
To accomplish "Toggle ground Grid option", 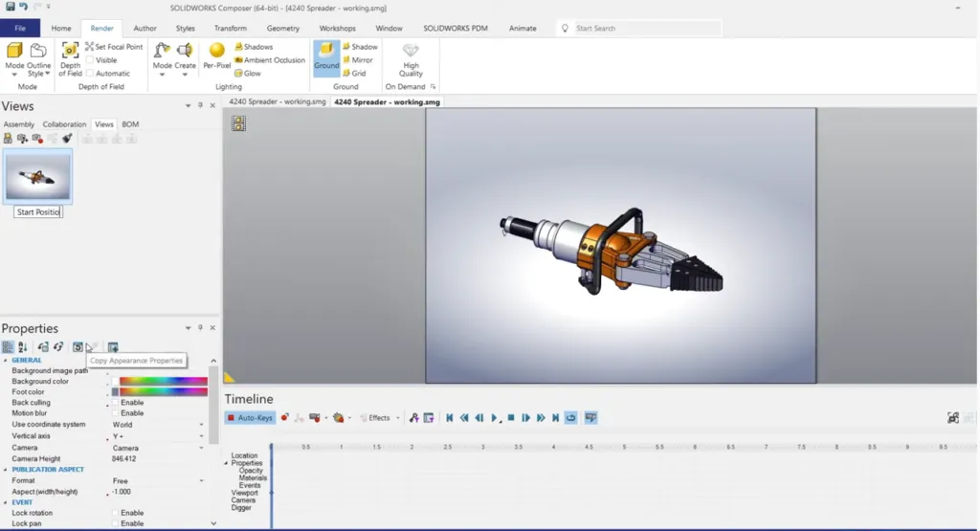I will click(x=354, y=73).
